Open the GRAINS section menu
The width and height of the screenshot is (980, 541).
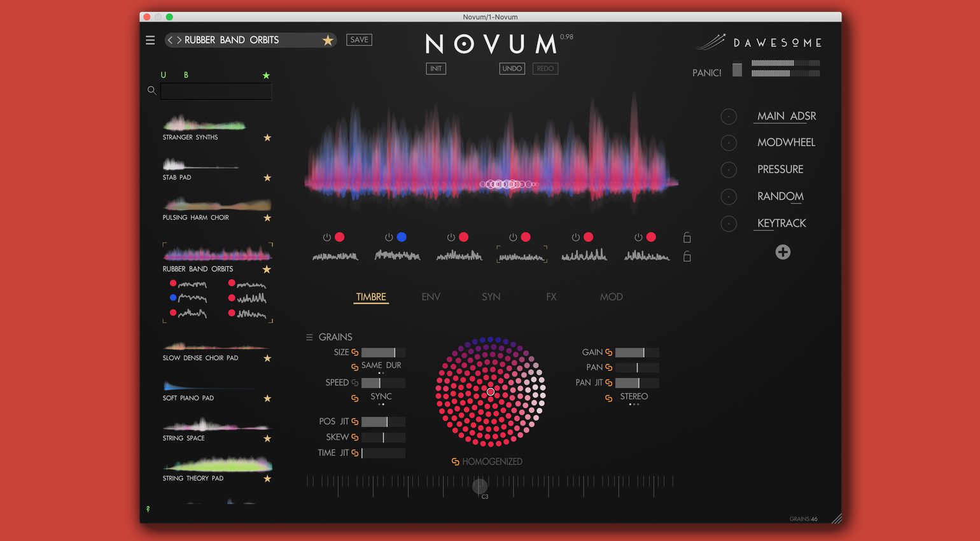click(309, 337)
